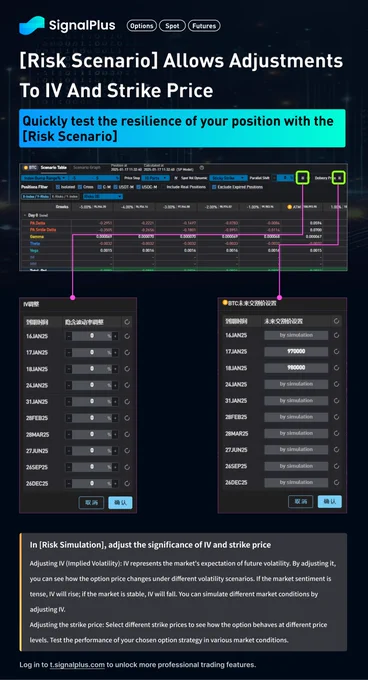Reset delivery price for 26DEC25 row
The height and width of the screenshot is (680, 368).
(337, 482)
